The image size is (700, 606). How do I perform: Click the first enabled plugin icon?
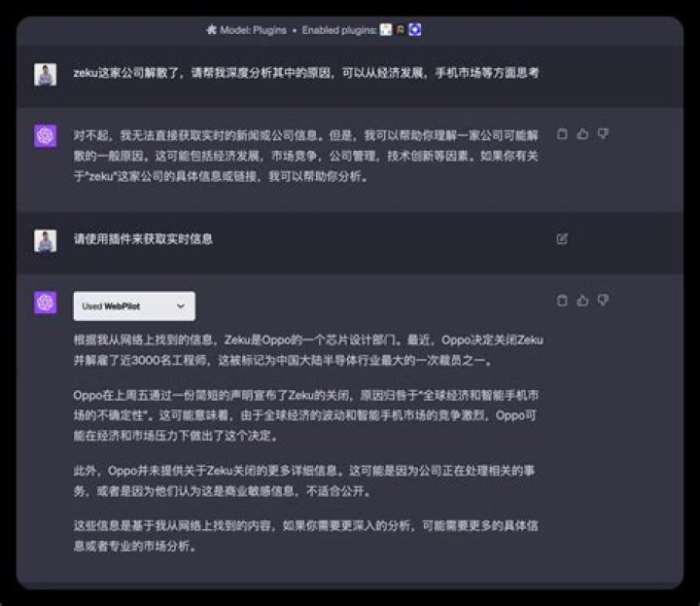(x=385, y=30)
